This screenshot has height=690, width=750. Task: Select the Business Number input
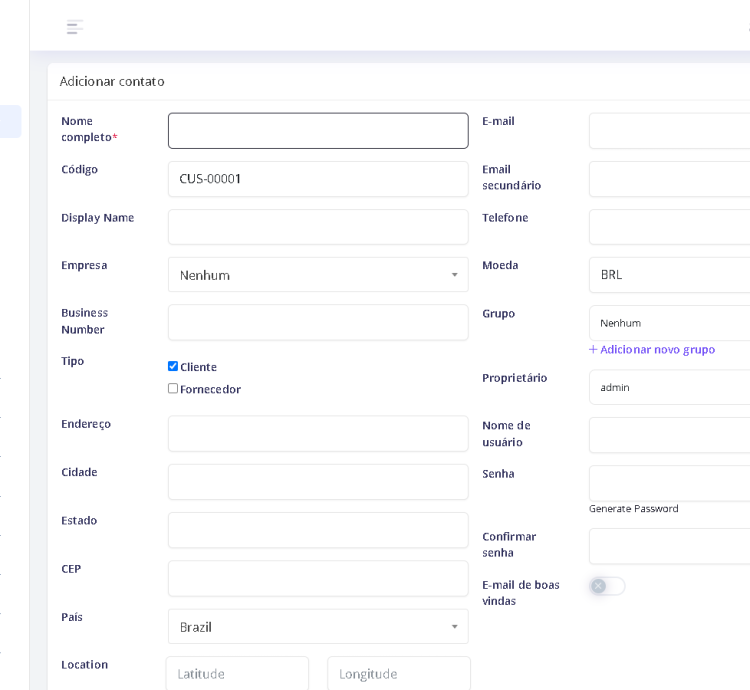click(x=318, y=323)
